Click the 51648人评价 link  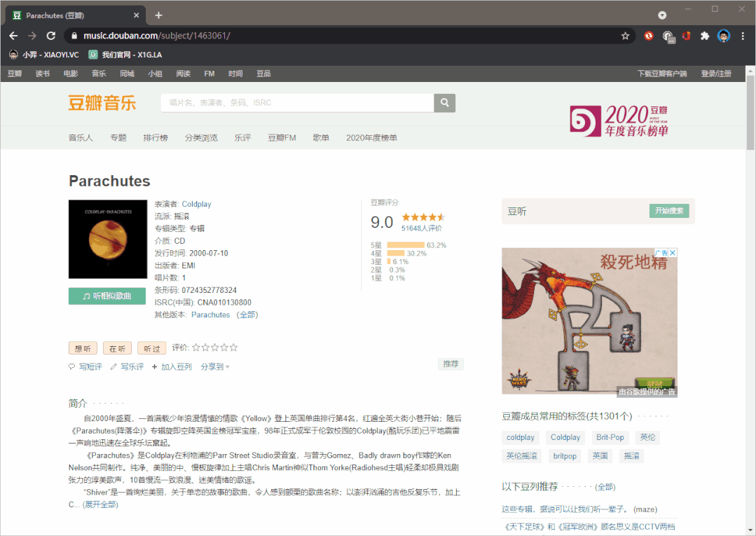coord(421,228)
